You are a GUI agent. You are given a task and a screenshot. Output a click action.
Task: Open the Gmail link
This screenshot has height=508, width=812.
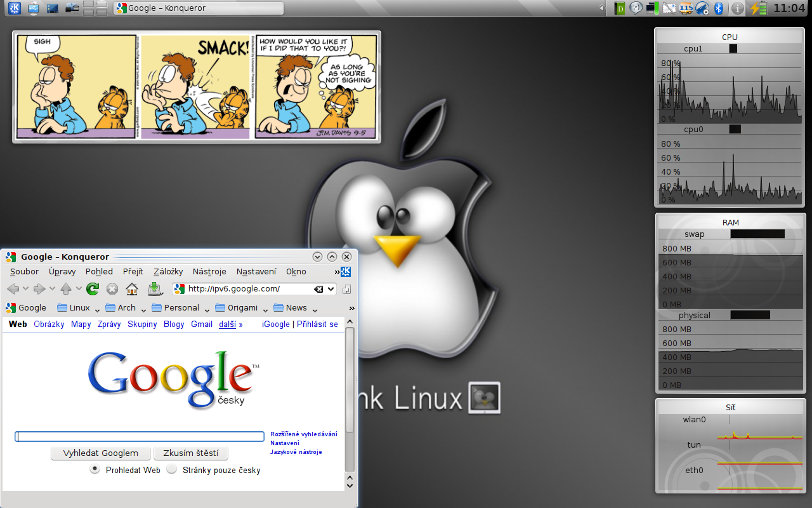tap(202, 324)
